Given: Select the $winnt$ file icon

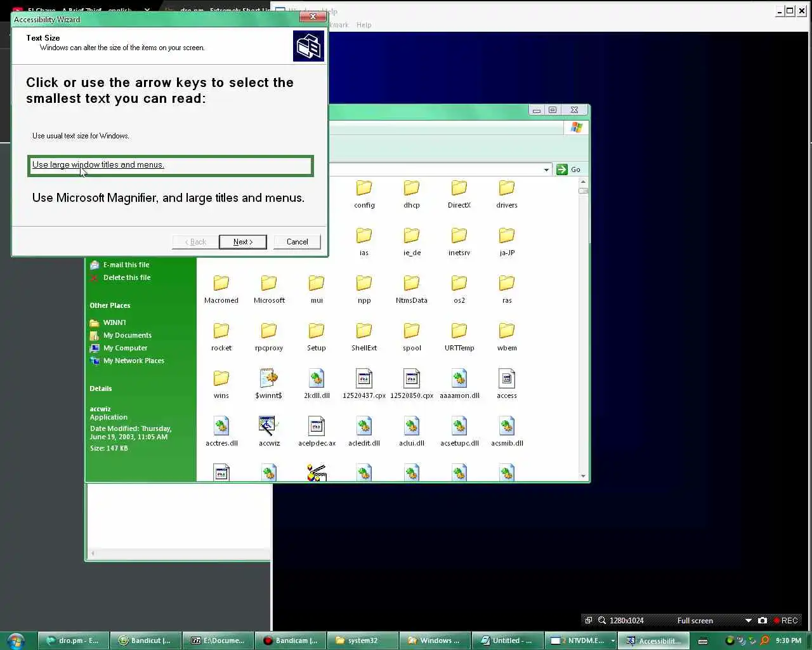Looking at the screenshot, I should [269, 378].
